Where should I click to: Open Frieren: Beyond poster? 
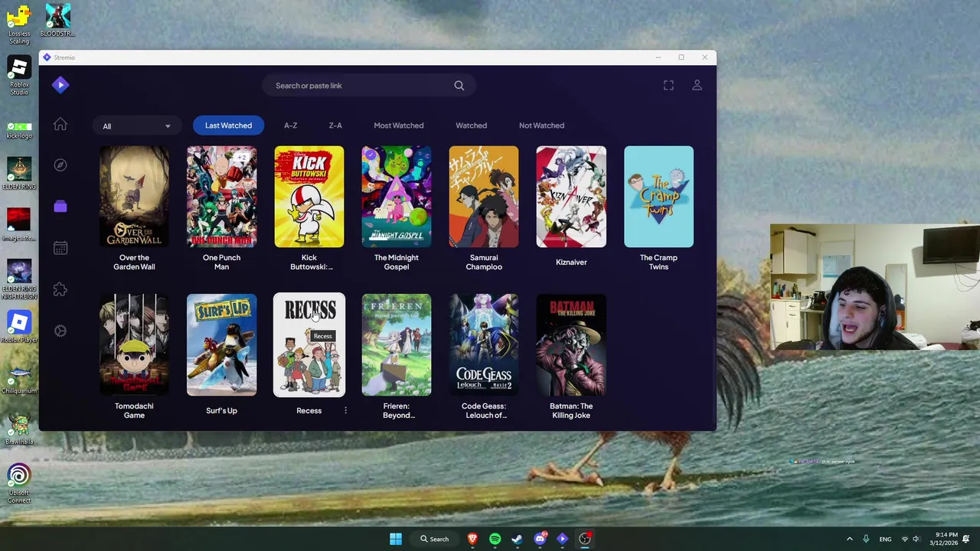coord(397,345)
